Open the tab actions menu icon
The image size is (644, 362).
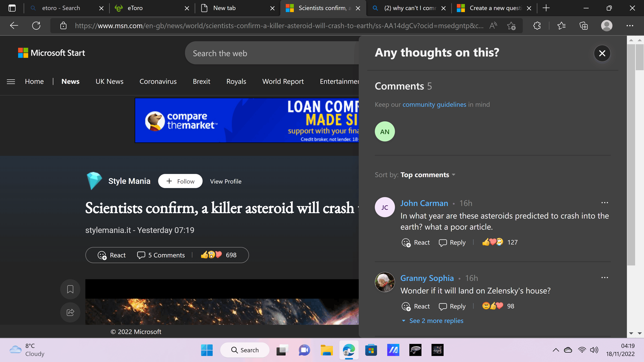[12, 8]
